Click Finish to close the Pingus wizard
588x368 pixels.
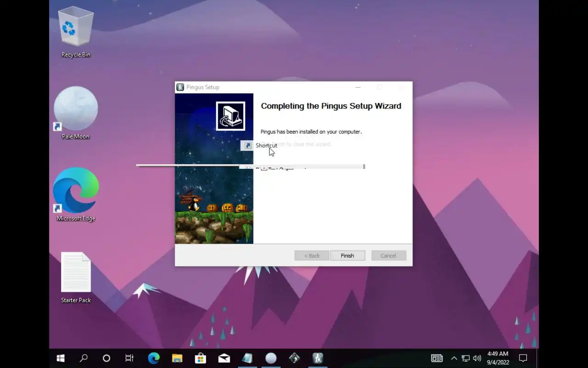tap(347, 256)
